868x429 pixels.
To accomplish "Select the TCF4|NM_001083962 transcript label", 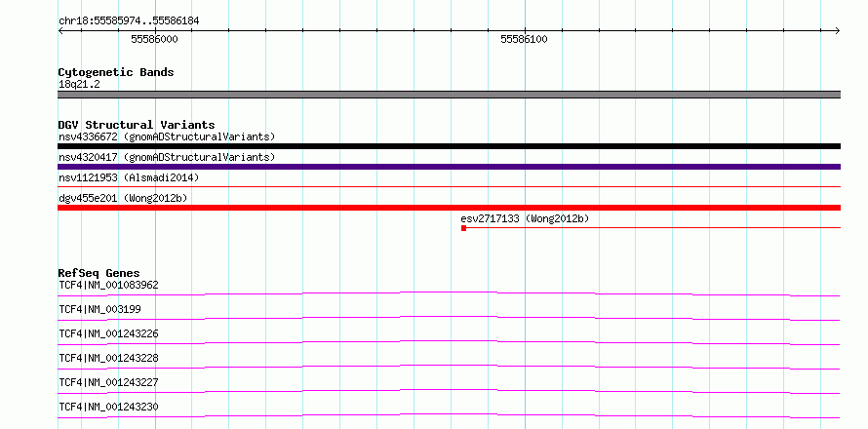I will tap(108, 286).
